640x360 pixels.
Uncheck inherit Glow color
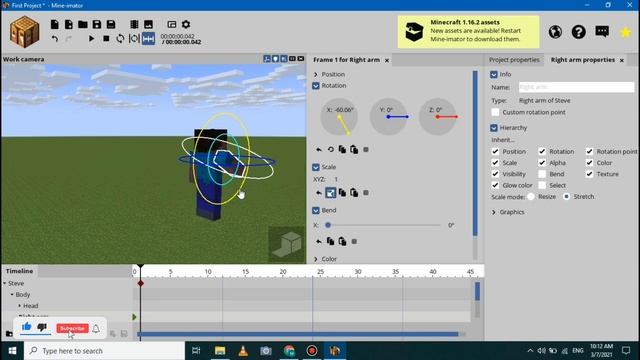495,185
